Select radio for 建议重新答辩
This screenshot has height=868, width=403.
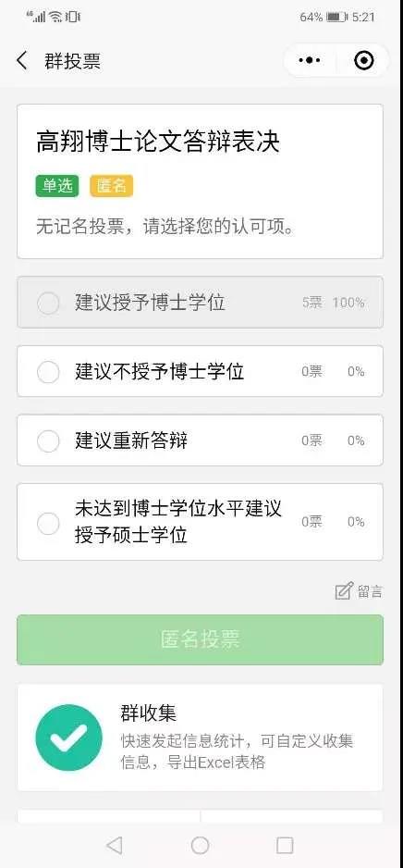click(48, 440)
